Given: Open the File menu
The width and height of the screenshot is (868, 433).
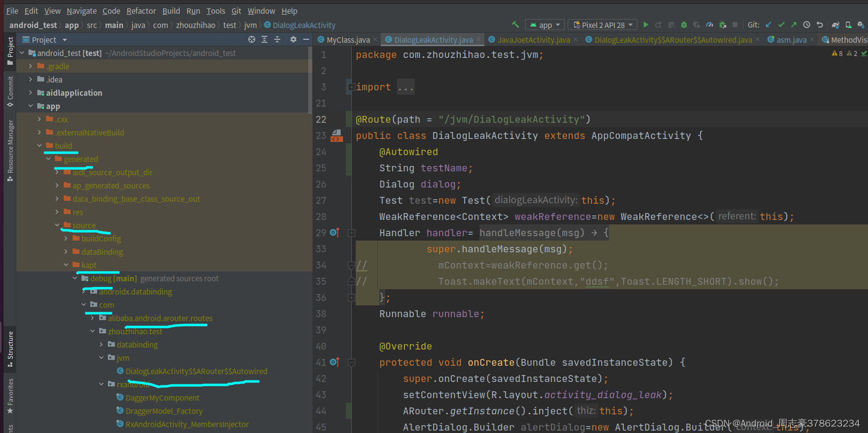Looking at the screenshot, I should 12,11.
